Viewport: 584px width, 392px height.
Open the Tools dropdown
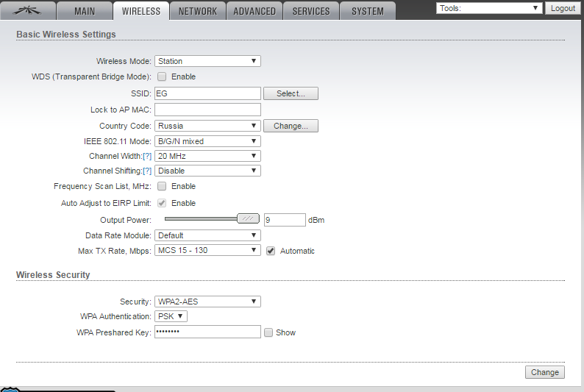click(x=489, y=8)
